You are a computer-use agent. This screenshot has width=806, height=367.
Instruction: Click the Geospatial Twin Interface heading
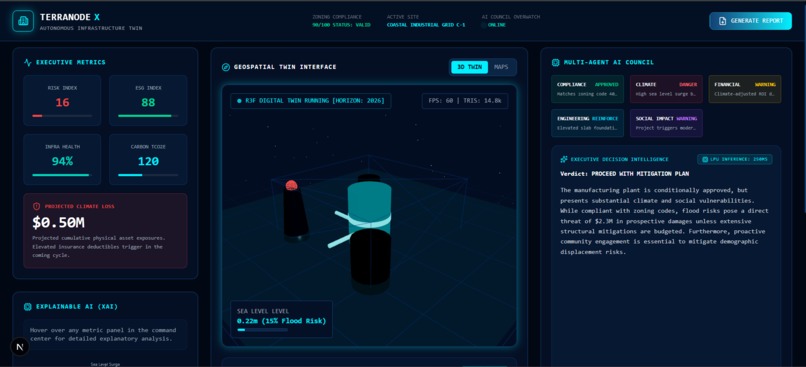[285, 67]
